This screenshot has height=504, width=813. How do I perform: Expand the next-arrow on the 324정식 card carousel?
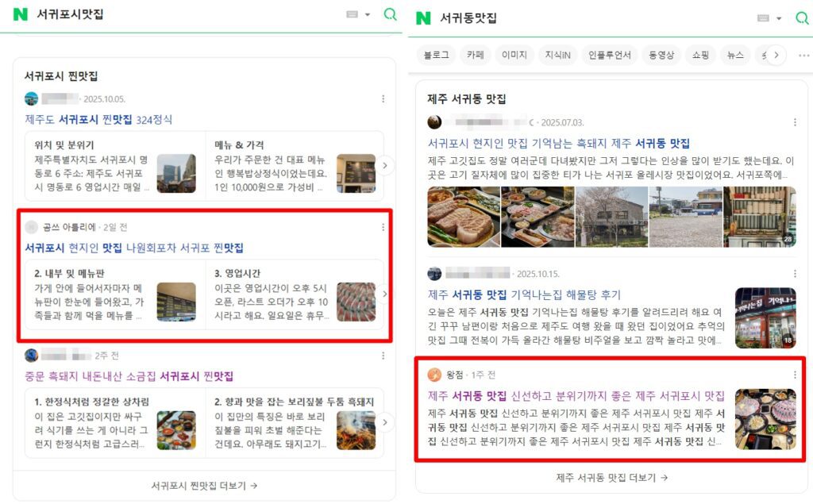(x=386, y=167)
